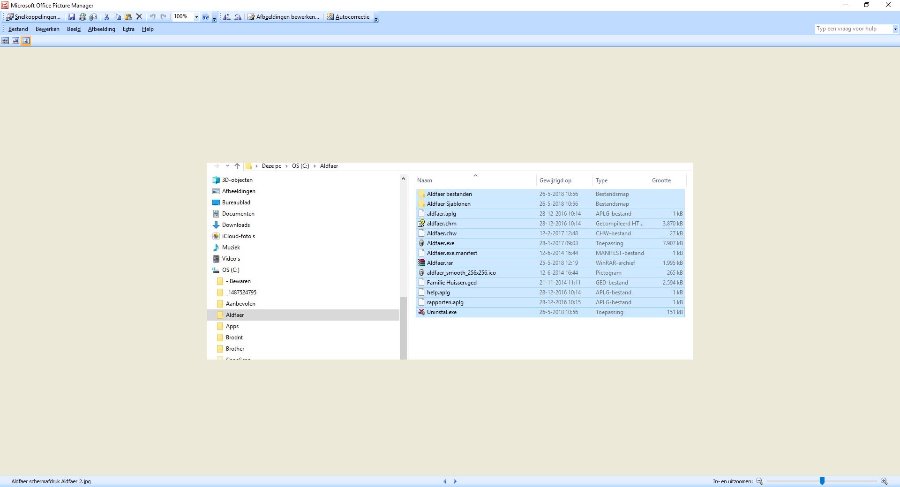
Task: Click the Undo arrow icon
Action: tap(151, 17)
